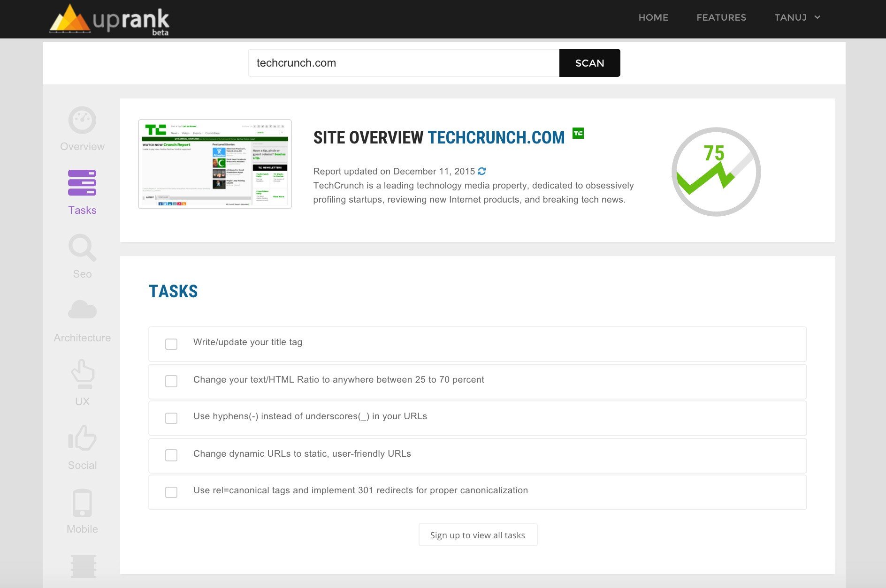The width and height of the screenshot is (886, 588).
Task: Check the 'Write/update your title tag' task
Action: pos(171,344)
